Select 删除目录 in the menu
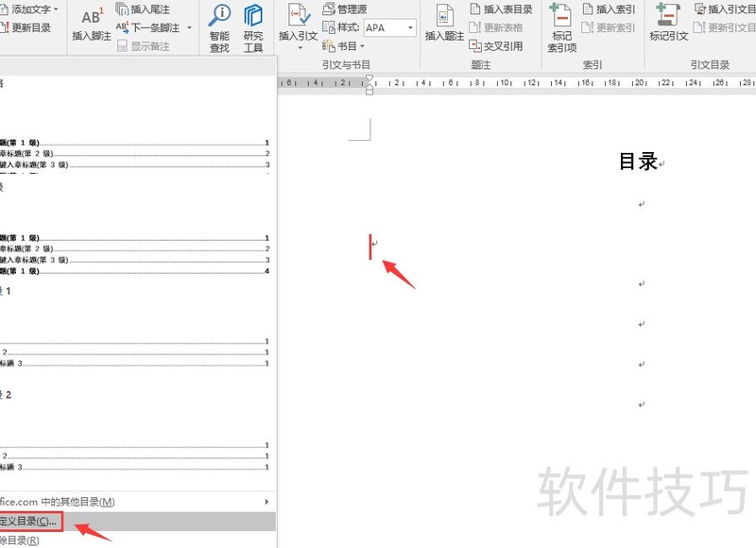Image resolution: width=756 pixels, height=548 pixels. (33, 539)
